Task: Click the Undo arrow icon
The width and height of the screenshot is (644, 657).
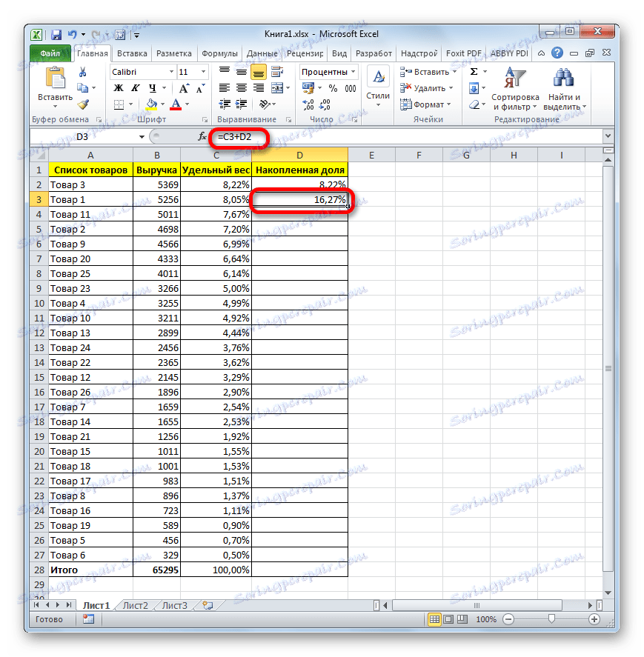Action: (x=73, y=34)
